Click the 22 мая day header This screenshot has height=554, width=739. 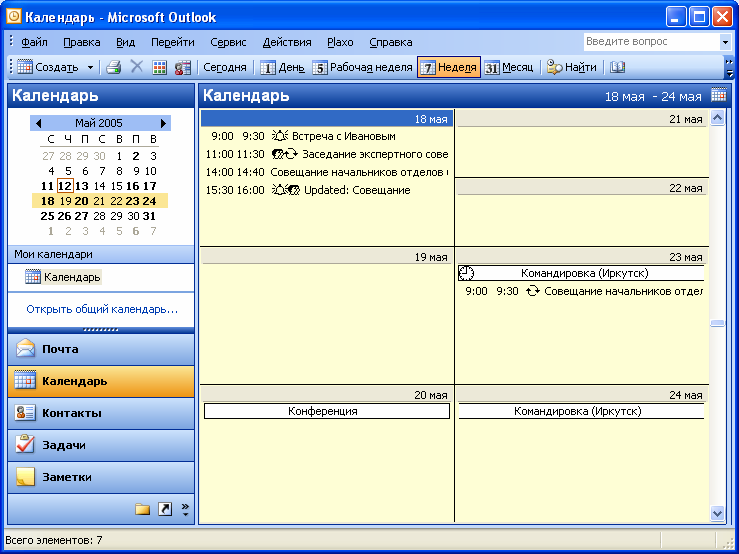coord(583,188)
